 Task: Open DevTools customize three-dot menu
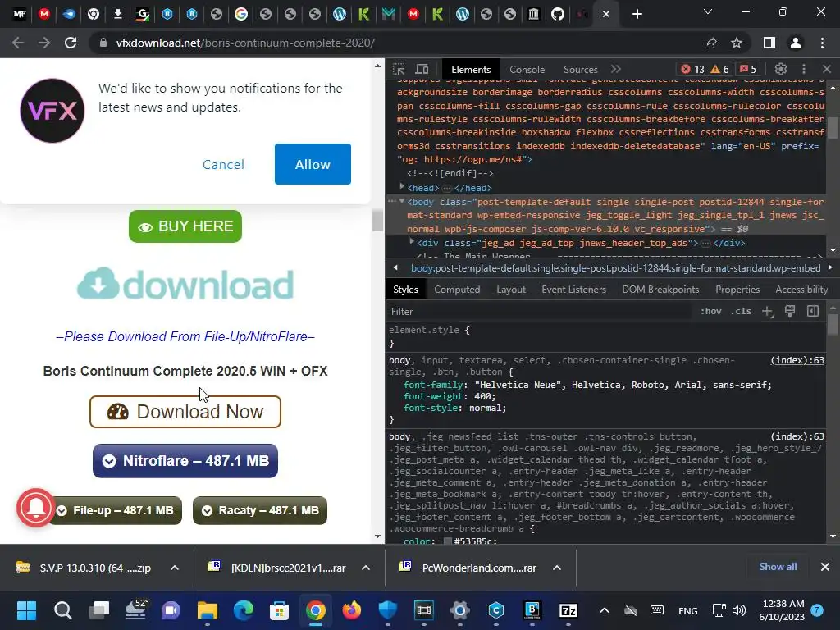pyautogui.click(x=804, y=69)
